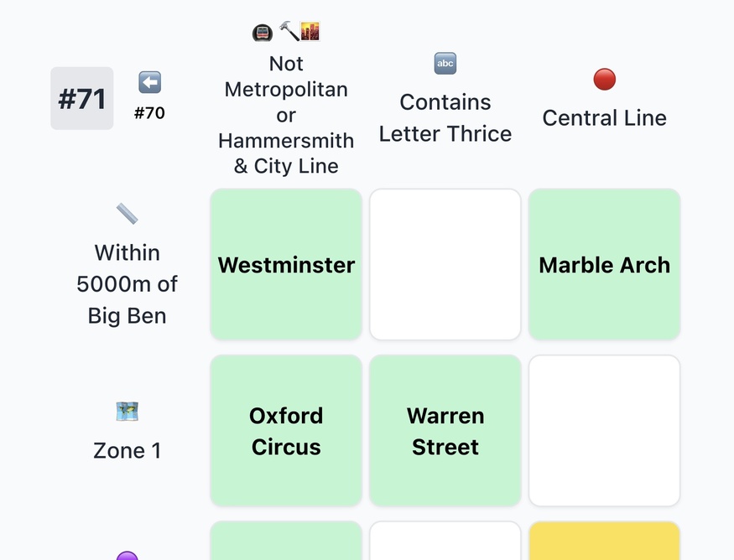Click the Contains Letter Thrice header text
Image resolution: width=734 pixels, height=560 pixels.
click(x=445, y=117)
